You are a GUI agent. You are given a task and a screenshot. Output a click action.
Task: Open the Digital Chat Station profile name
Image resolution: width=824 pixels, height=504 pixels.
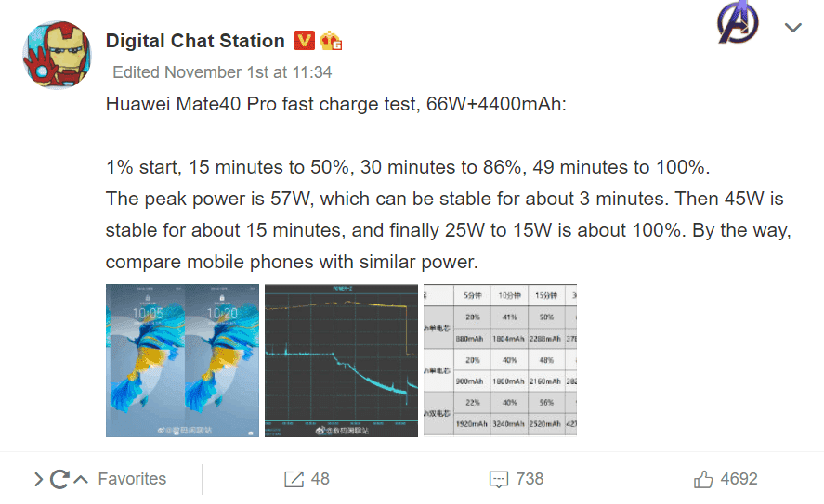[195, 41]
